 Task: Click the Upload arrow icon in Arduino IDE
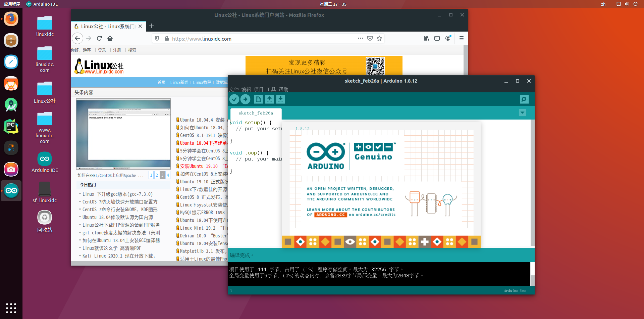coord(246,99)
